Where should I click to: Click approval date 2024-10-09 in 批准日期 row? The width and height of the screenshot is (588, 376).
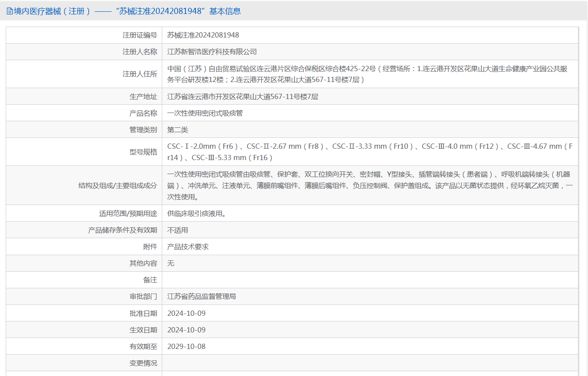pos(186,314)
